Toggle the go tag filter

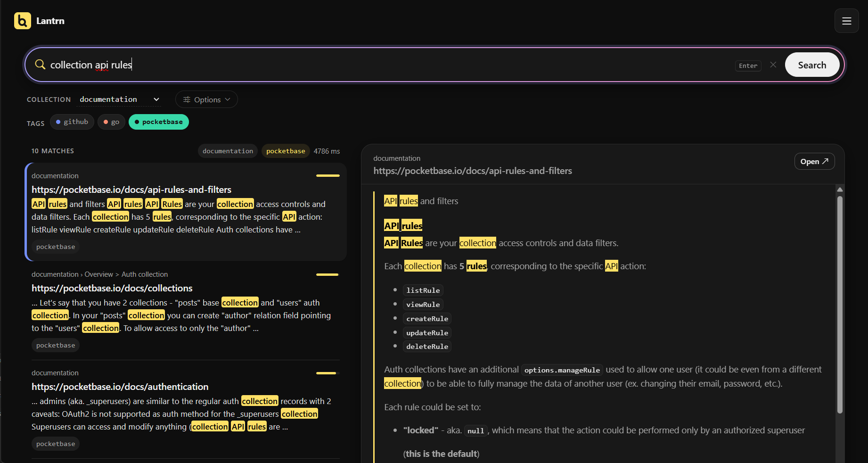(x=111, y=122)
